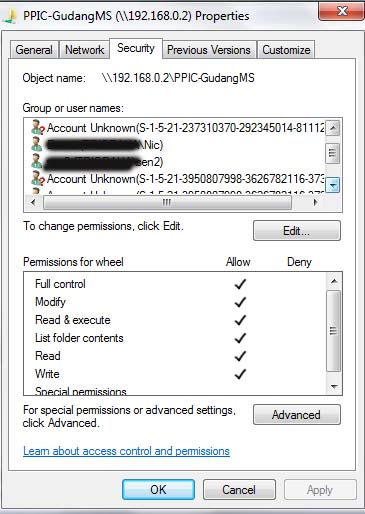Click the folder icon in title bar
365x514 pixels.
pos(9,16)
